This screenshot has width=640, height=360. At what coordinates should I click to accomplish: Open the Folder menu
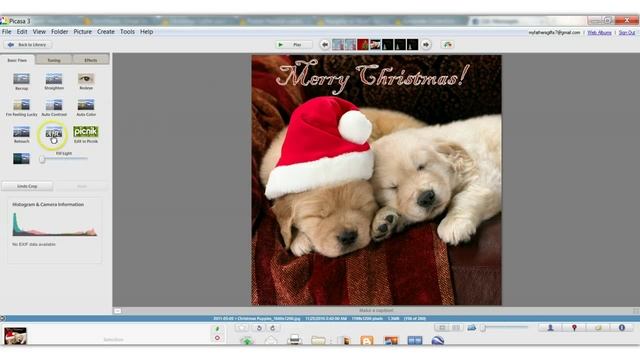60,31
